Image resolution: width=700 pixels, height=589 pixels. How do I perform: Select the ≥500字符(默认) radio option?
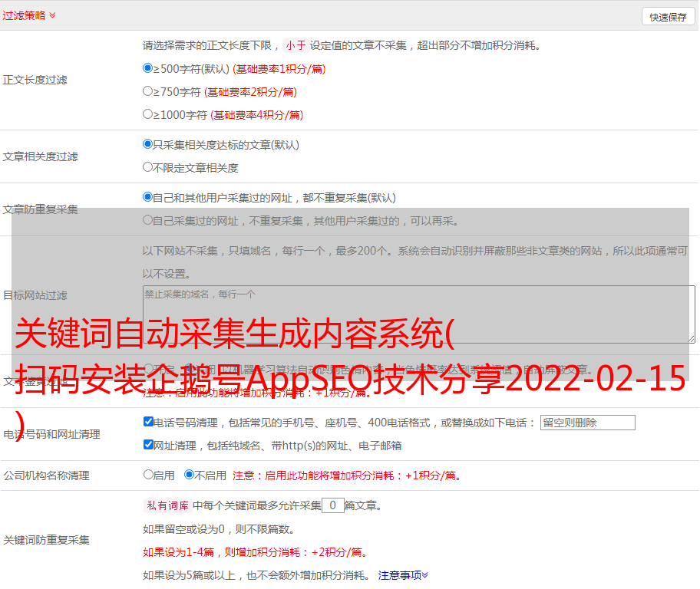pyautogui.click(x=147, y=67)
